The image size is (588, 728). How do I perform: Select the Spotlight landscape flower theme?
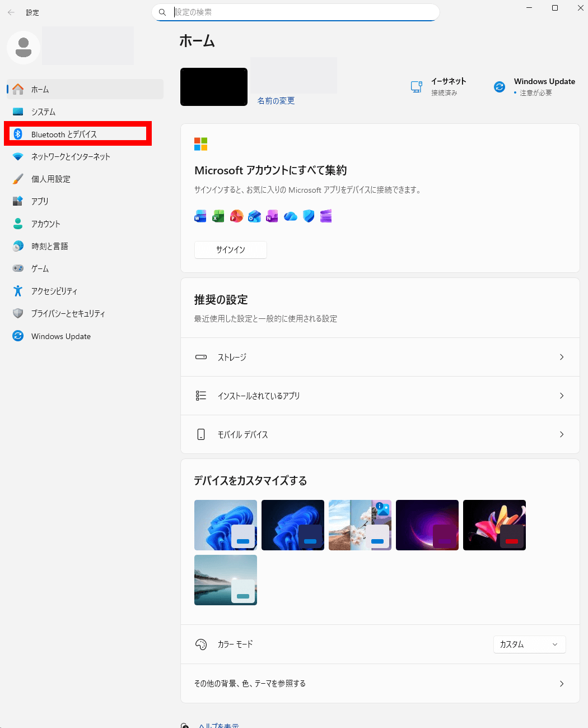(360, 525)
